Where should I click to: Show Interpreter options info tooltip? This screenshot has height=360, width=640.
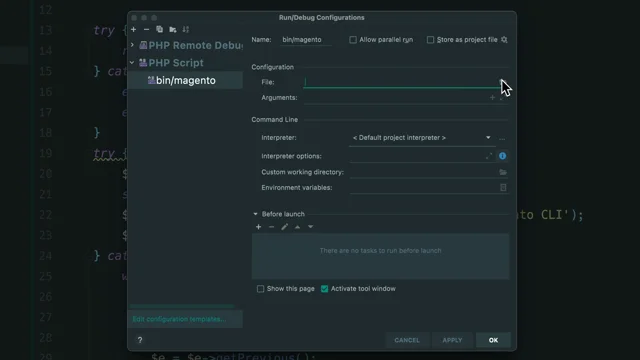click(502, 156)
